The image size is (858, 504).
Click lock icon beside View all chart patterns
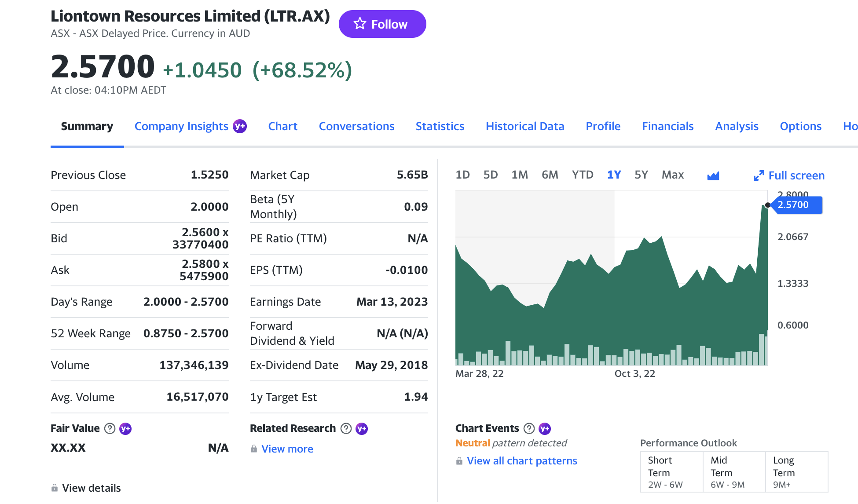coord(459,461)
